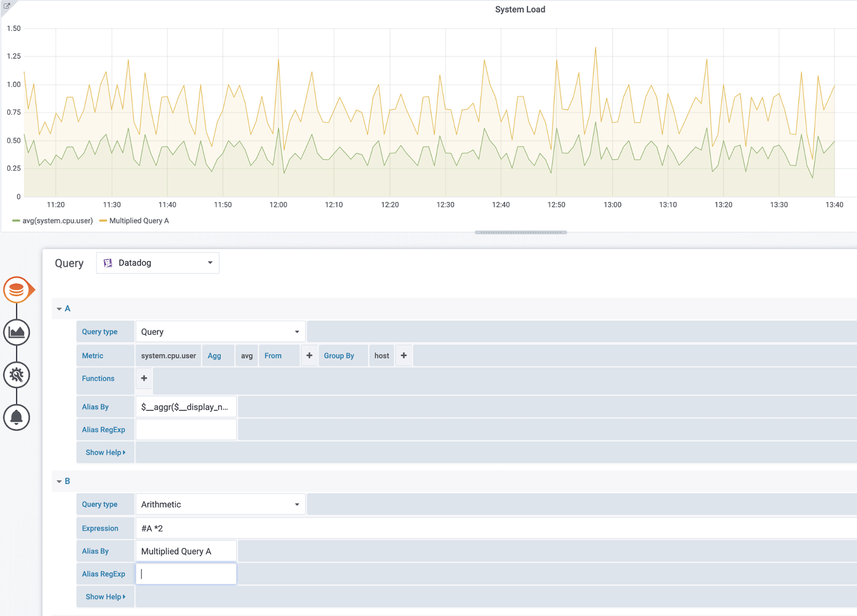Open Query type dropdown for query A
Image resolution: width=857 pixels, height=616 pixels.
tap(220, 332)
